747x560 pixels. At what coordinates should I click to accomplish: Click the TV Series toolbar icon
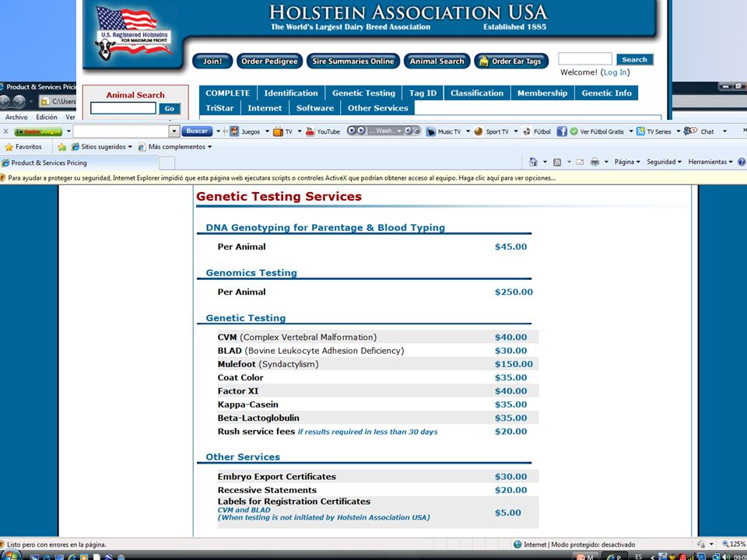[640, 131]
